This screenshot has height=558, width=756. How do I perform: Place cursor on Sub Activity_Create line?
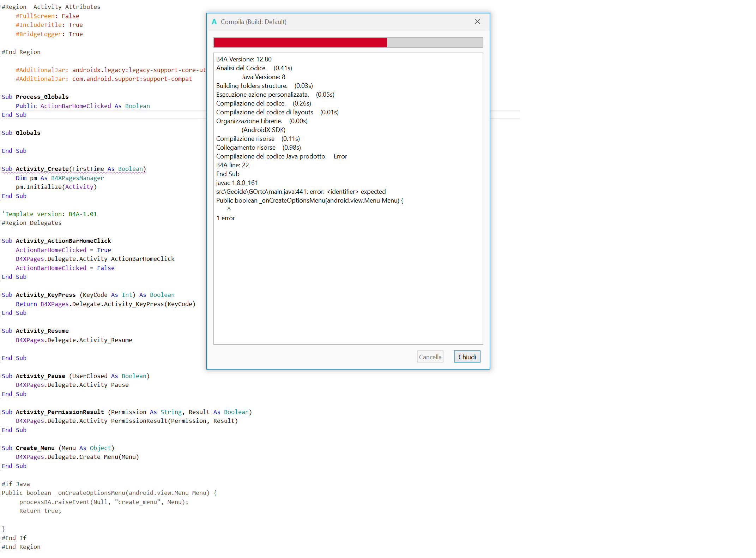[74, 169]
